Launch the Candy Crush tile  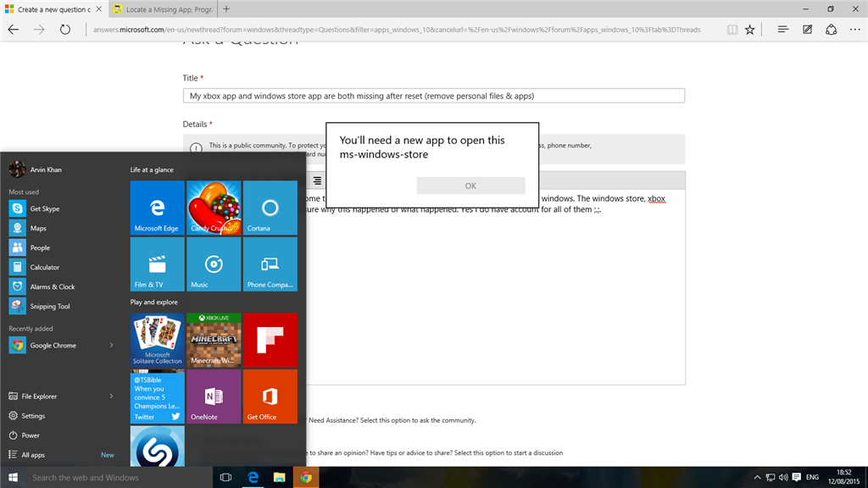214,208
